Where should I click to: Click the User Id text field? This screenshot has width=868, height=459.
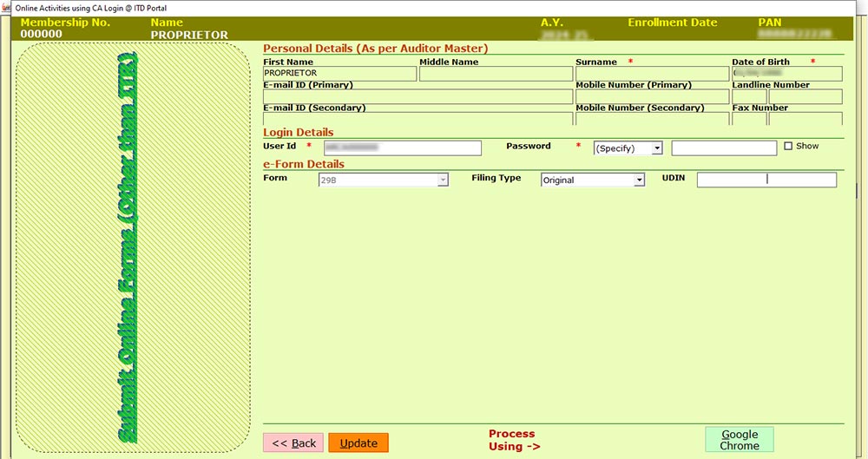(402, 148)
